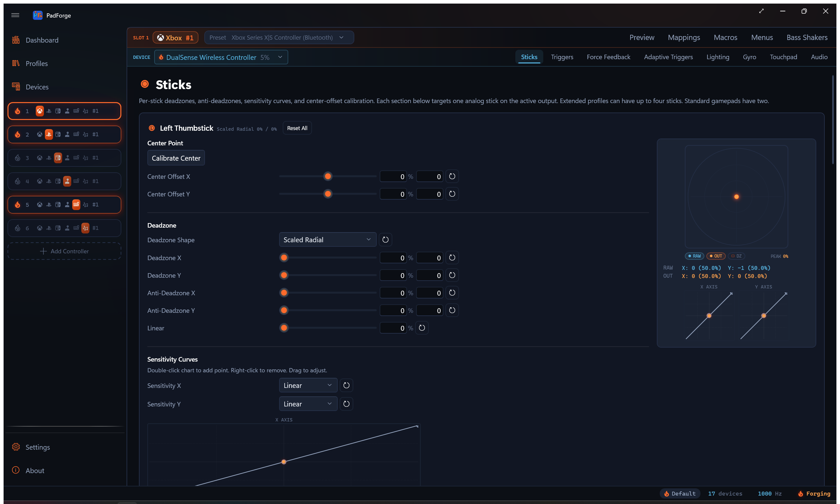
Task: Click Reset All for Left Thumbstick
Action: [297, 128]
